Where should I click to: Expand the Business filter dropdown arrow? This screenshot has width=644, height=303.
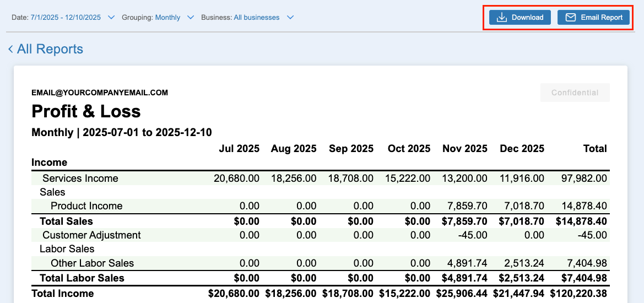point(290,18)
